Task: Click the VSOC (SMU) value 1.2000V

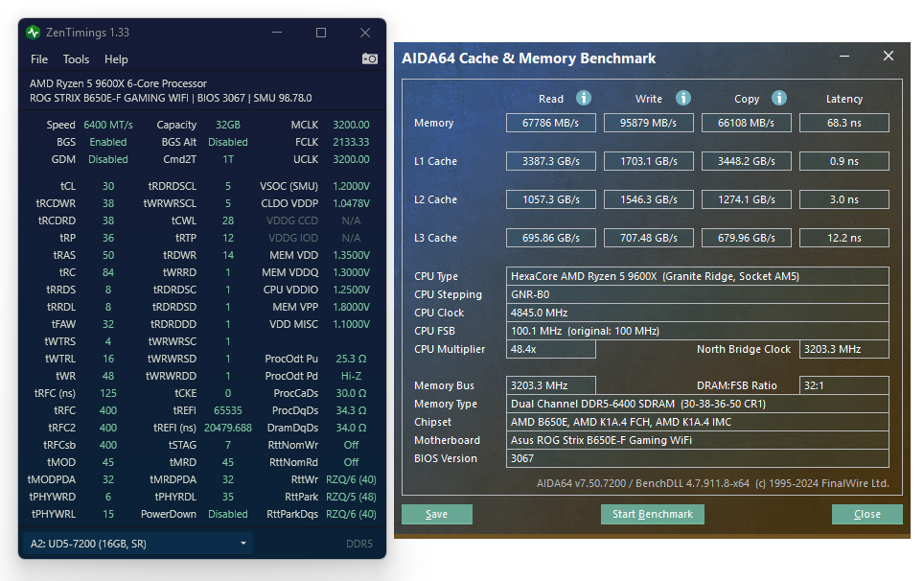Action: pyautogui.click(x=351, y=186)
